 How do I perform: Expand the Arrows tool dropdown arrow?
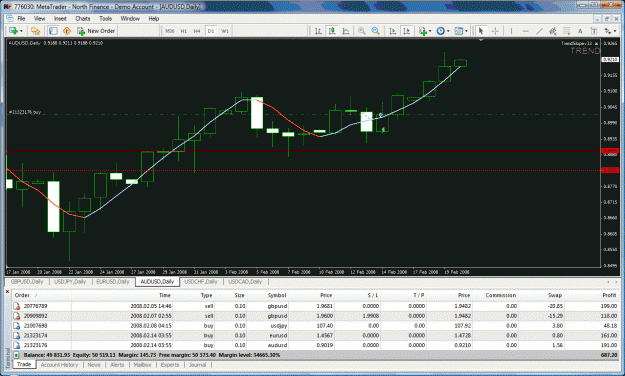point(615,31)
